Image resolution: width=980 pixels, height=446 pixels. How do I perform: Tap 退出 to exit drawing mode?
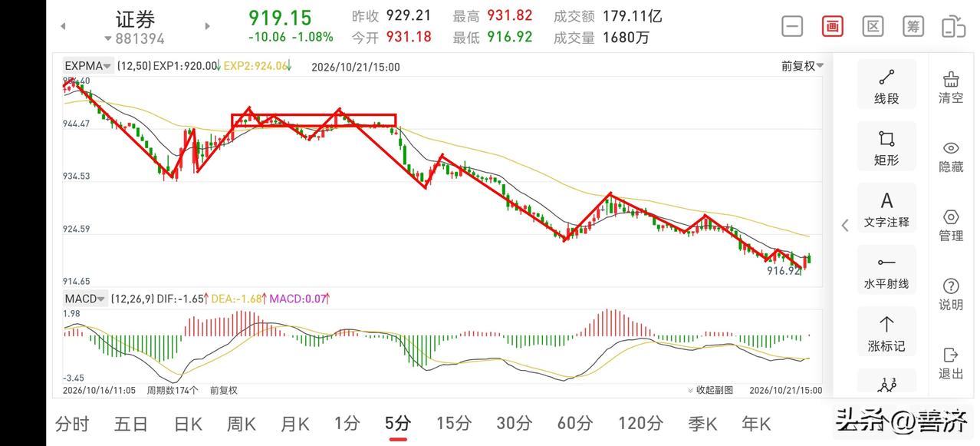pos(951,363)
